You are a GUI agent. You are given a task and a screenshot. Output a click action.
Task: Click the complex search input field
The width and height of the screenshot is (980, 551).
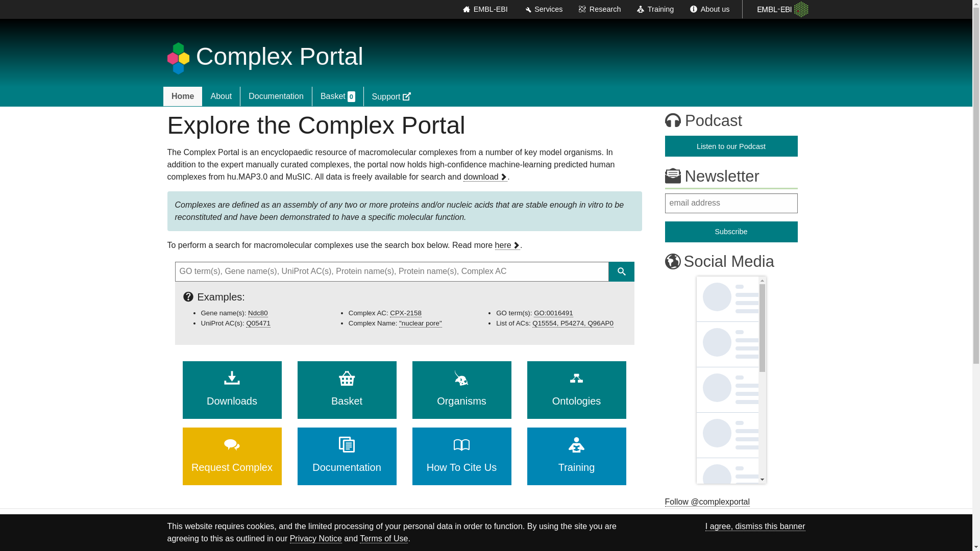391,271
